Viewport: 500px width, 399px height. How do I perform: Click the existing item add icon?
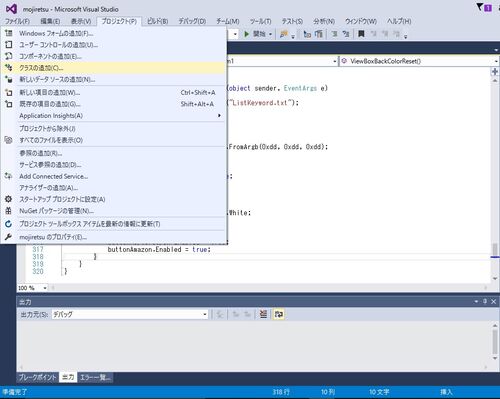click(9, 104)
